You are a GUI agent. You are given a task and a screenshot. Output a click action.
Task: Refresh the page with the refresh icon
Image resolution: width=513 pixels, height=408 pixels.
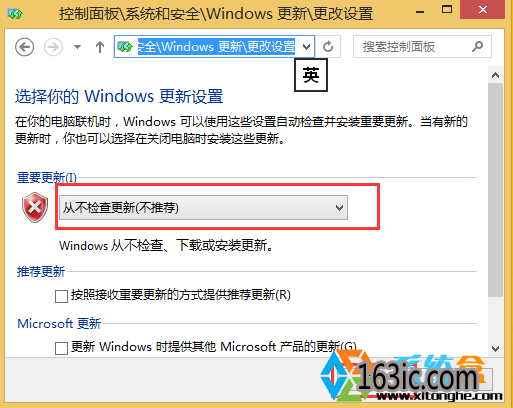[328, 47]
